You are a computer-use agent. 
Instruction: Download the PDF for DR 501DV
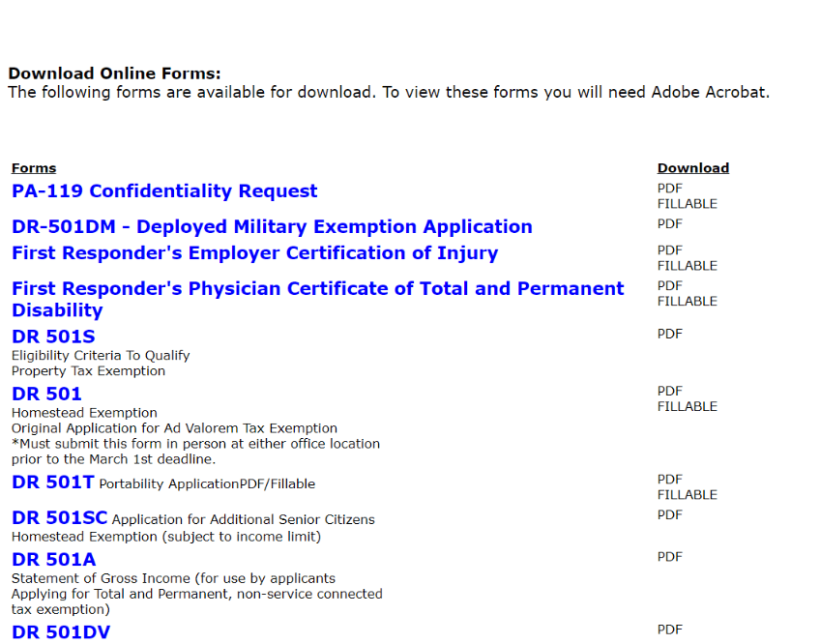pos(670,629)
